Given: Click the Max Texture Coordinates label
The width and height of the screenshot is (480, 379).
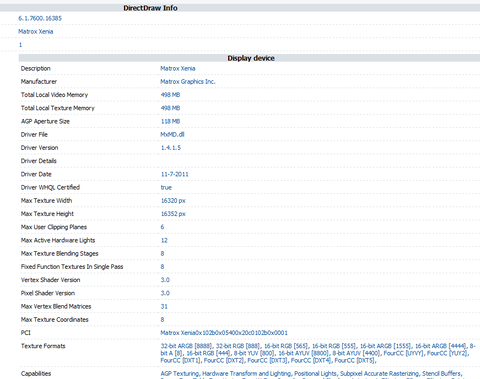Looking at the screenshot, I should [x=55, y=320].
